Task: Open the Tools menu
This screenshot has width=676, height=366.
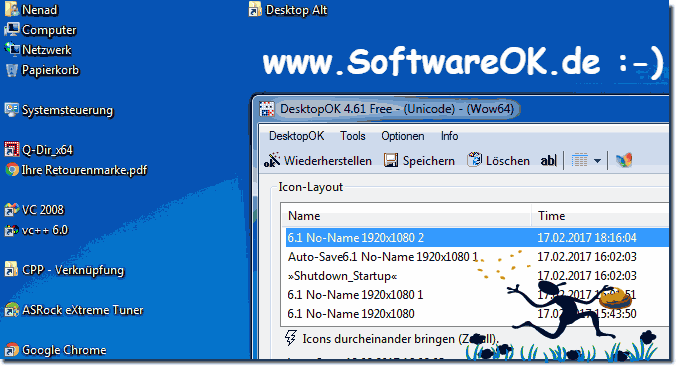Action: click(x=353, y=136)
